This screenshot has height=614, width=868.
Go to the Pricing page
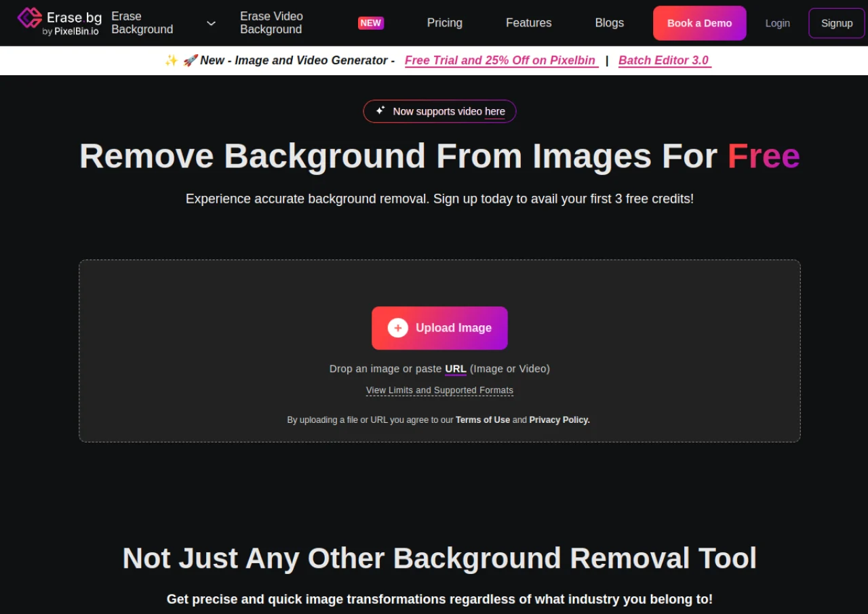pos(445,23)
